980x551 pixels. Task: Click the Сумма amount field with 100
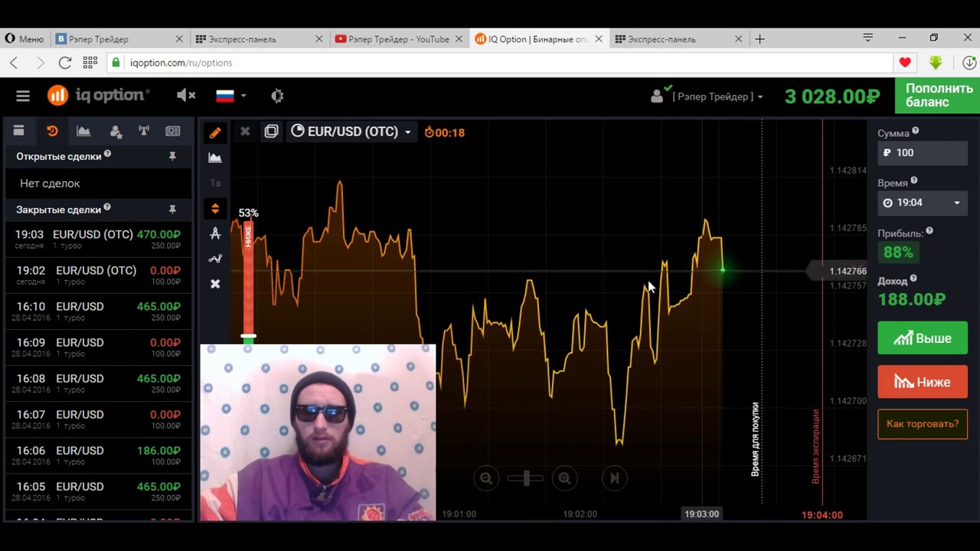(x=923, y=152)
